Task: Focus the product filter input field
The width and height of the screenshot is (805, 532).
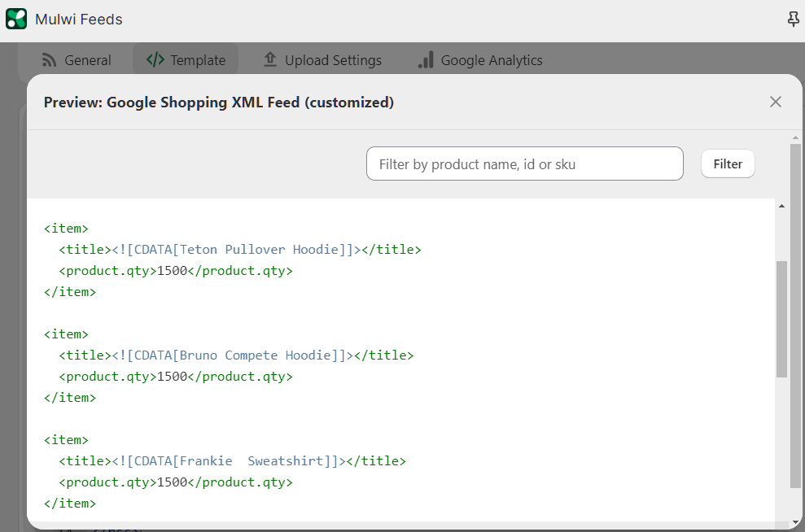Action: [x=525, y=164]
